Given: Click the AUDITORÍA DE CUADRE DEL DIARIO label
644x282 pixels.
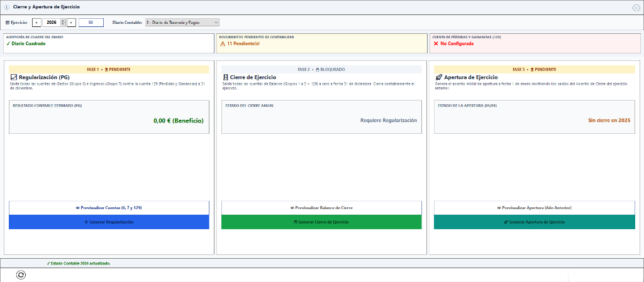Looking at the screenshot, I should coord(35,37).
